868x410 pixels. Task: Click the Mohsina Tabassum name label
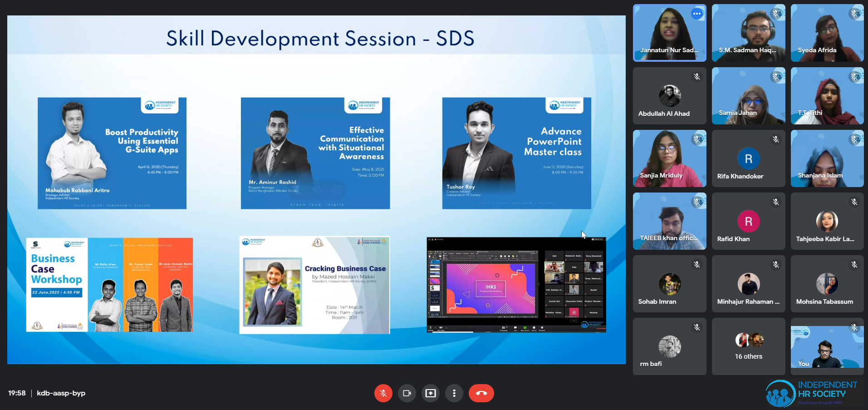(x=824, y=301)
